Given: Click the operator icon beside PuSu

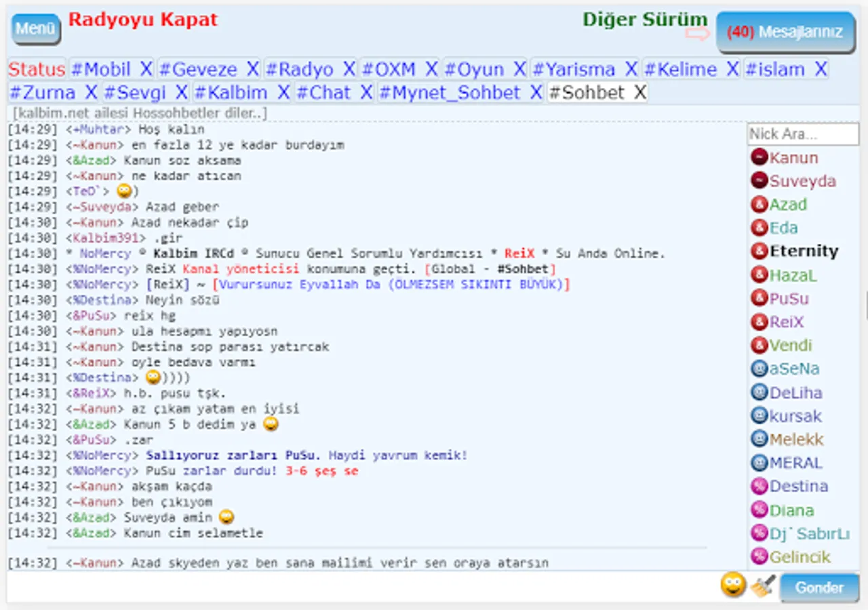Looking at the screenshot, I should click(x=759, y=298).
